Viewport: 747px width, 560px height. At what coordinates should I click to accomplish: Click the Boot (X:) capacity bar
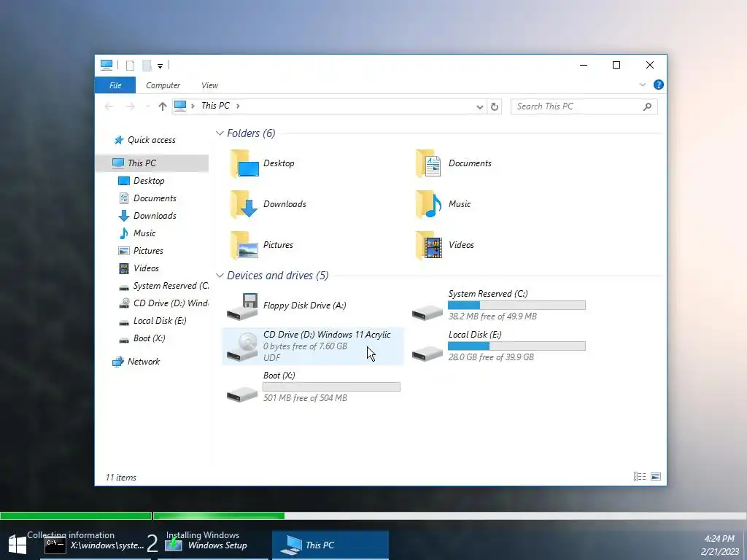coord(332,387)
